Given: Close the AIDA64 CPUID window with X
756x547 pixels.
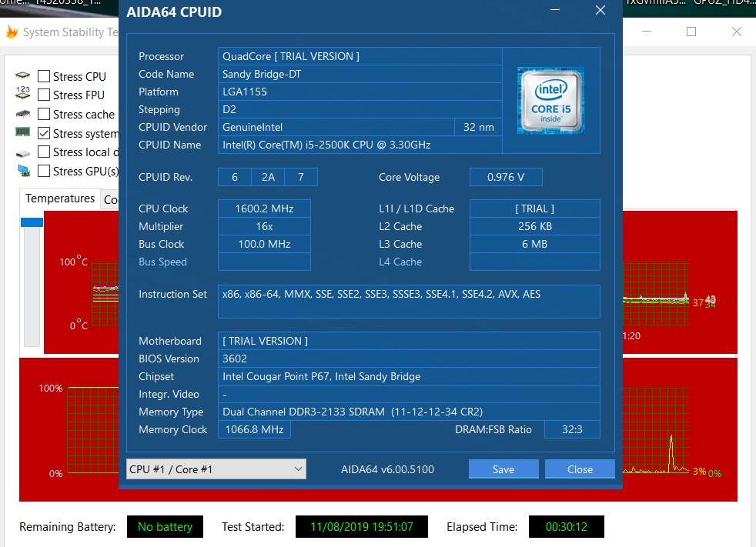Looking at the screenshot, I should pyautogui.click(x=600, y=10).
